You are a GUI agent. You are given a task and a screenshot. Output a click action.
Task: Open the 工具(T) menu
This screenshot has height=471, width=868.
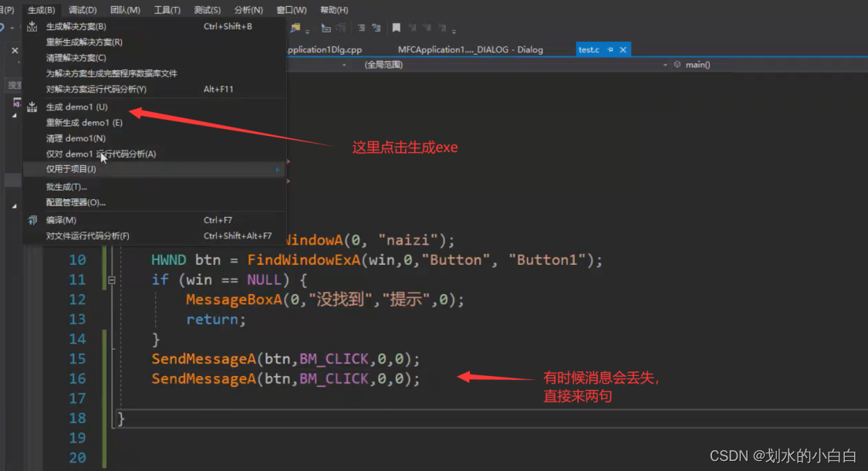[x=167, y=10]
